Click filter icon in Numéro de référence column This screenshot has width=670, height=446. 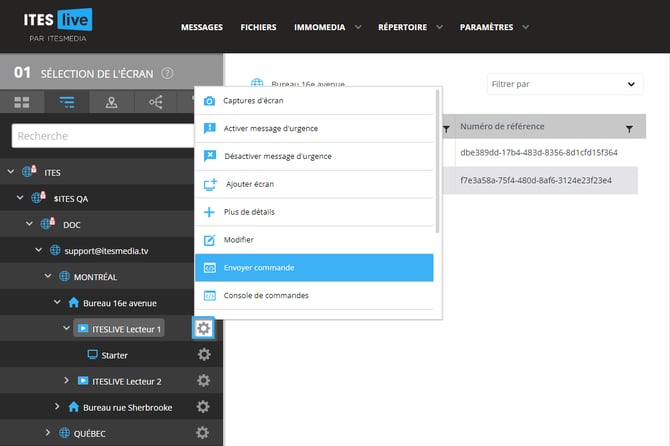tap(628, 128)
